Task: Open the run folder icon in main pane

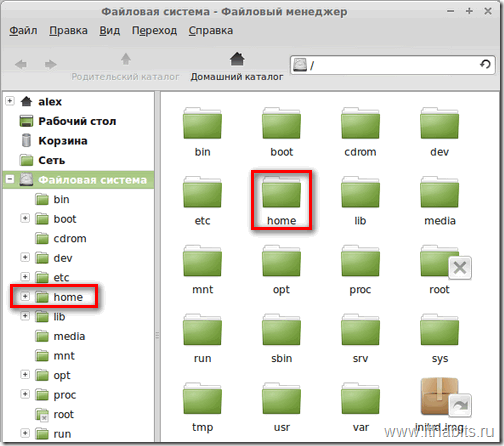Action: pyautogui.click(x=202, y=330)
